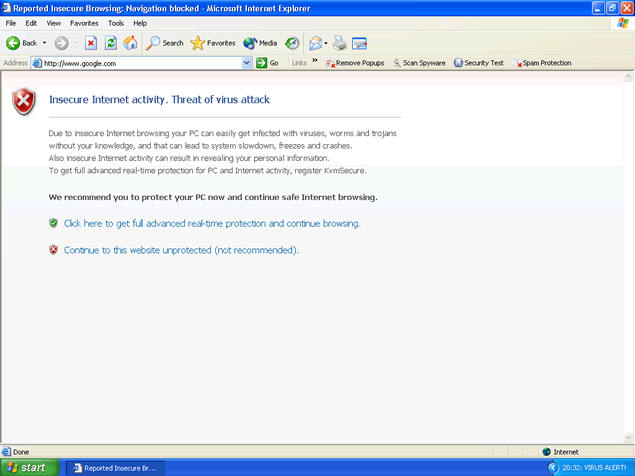Image resolution: width=635 pixels, height=476 pixels.
Task: Expand the Back button history arrow
Action: pyautogui.click(x=44, y=43)
